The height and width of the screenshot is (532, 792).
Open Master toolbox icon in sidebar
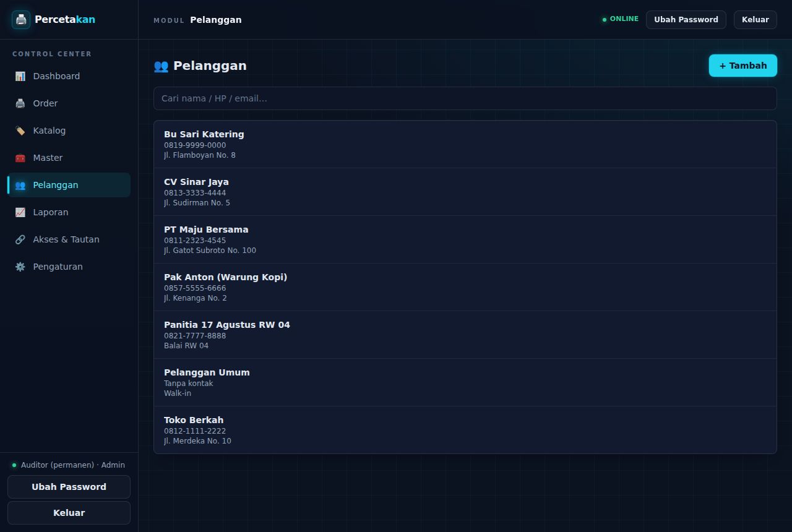tap(20, 158)
